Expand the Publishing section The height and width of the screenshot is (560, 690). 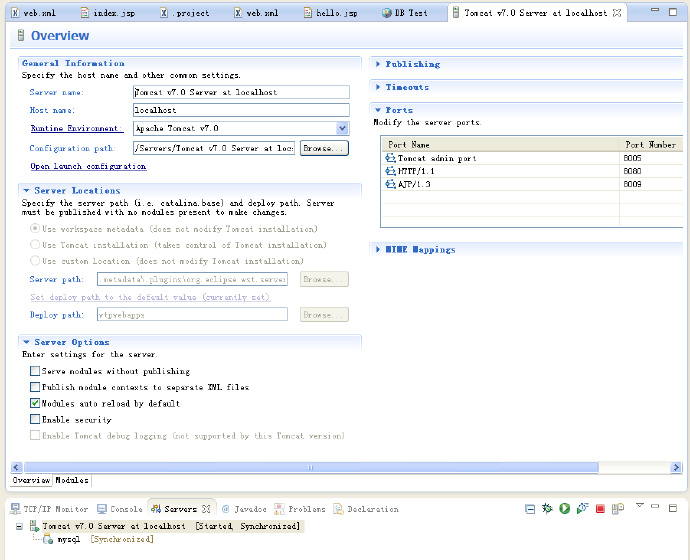point(378,64)
